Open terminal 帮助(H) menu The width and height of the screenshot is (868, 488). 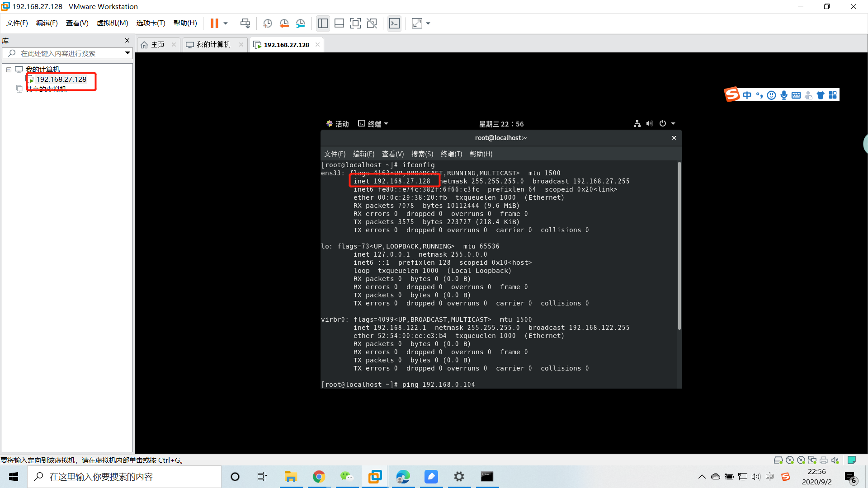pos(481,154)
